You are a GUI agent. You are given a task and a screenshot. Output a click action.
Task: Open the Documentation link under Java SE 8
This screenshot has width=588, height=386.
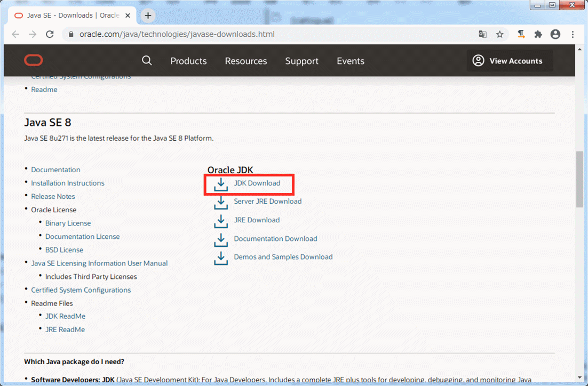[x=55, y=170]
